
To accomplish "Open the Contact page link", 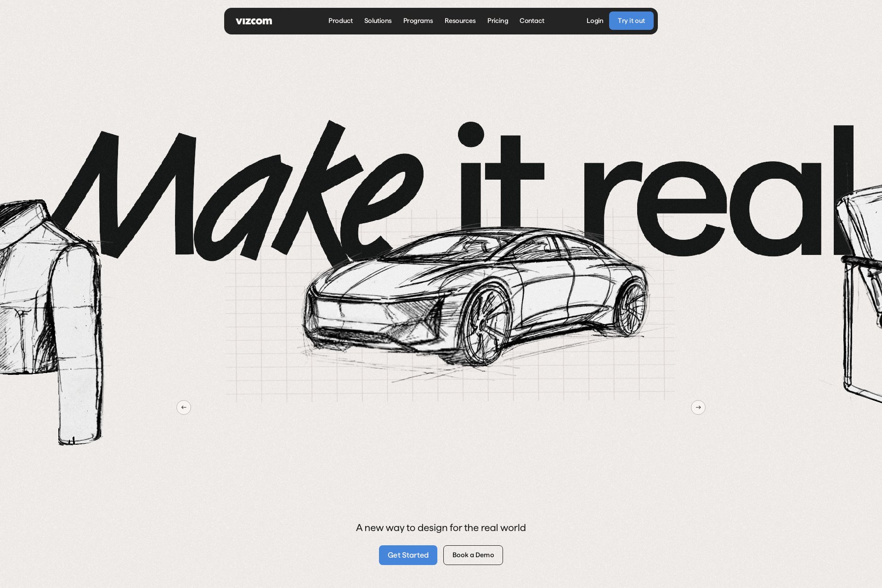I will [531, 21].
